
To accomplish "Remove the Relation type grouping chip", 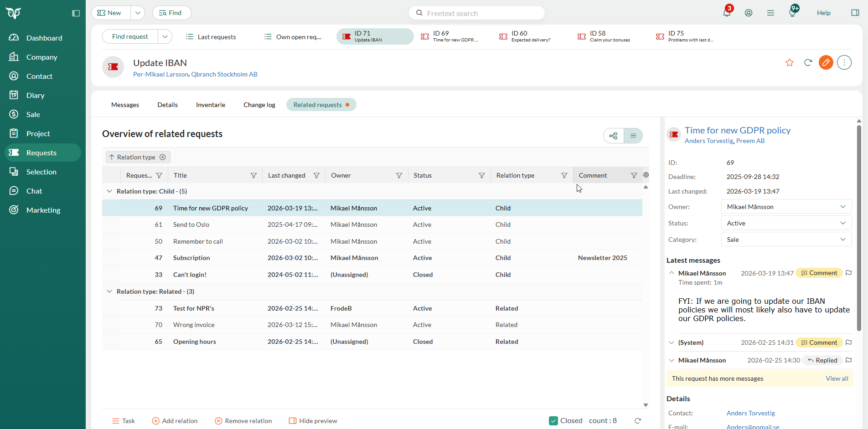I will click(163, 157).
